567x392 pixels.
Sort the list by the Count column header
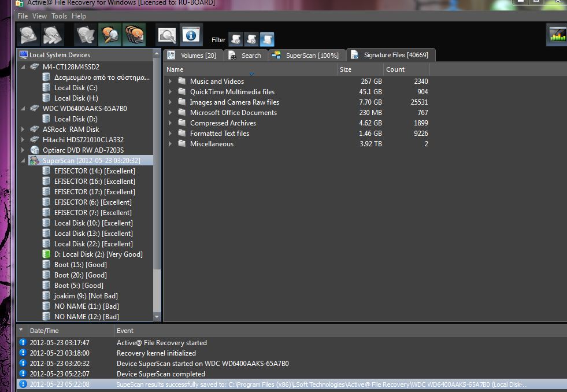pos(406,69)
